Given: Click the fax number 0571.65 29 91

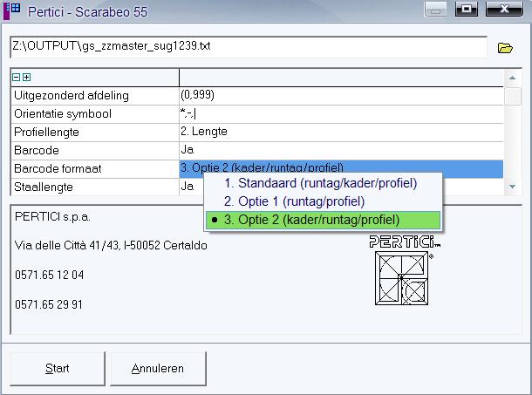Looking at the screenshot, I should click(x=49, y=304).
